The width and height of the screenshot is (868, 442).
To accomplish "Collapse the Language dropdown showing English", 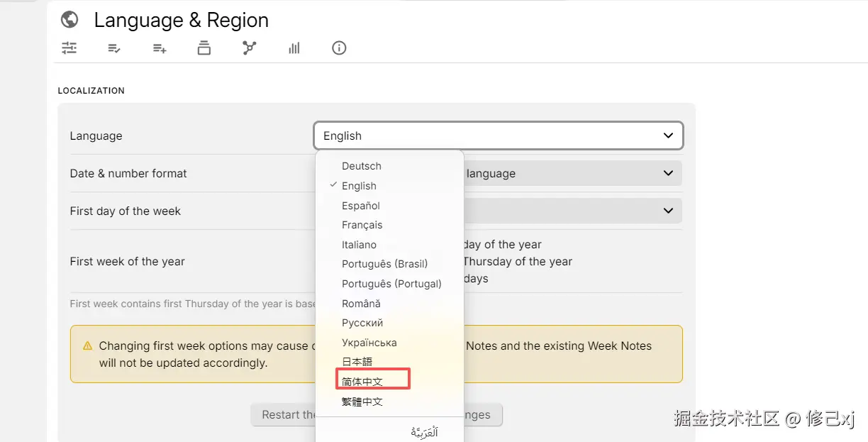I will pyautogui.click(x=498, y=136).
